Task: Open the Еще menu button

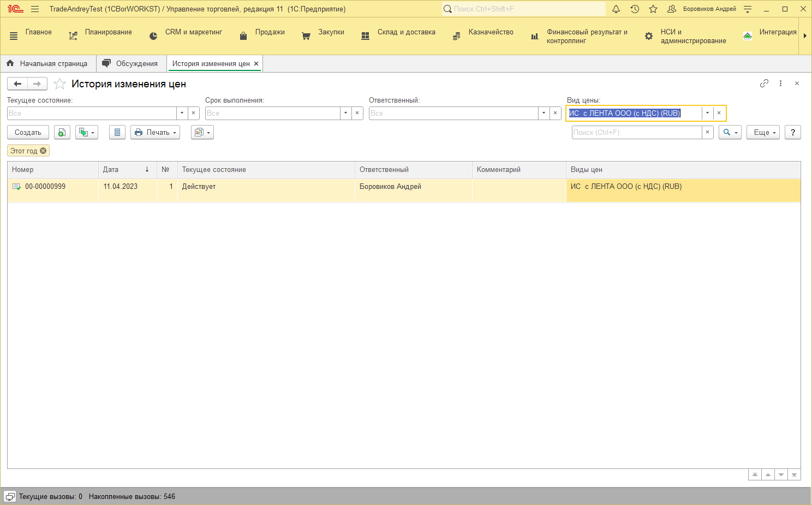Action: (x=765, y=132)
